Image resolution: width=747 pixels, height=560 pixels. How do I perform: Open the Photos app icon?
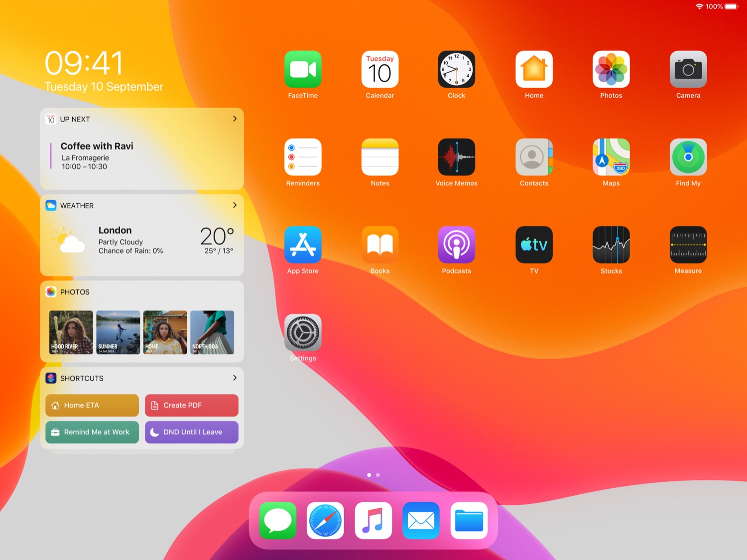coord(611,69)
